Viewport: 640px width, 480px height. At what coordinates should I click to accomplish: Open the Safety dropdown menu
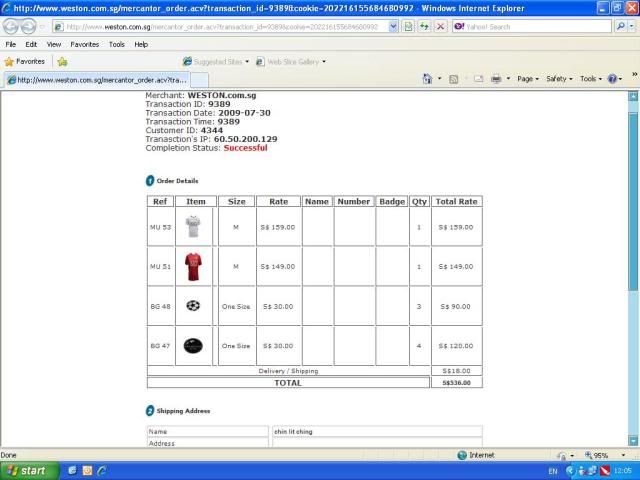[559, 79]
